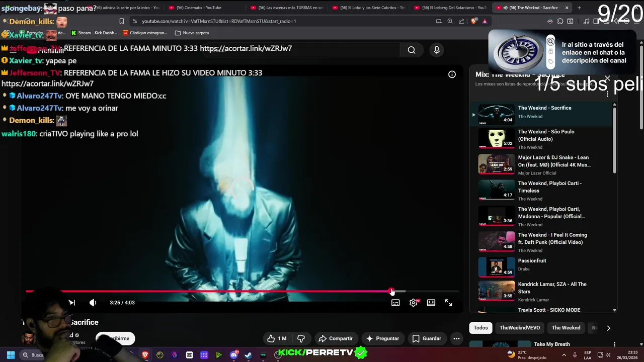
Task: Open options menu for Take My Breath
Action: (x=614, y=344)
